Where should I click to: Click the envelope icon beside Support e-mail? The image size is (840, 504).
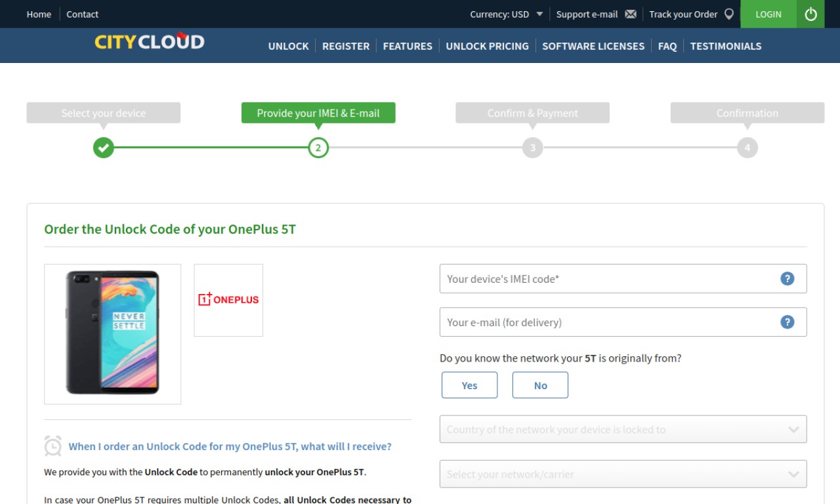pos(631,14)
